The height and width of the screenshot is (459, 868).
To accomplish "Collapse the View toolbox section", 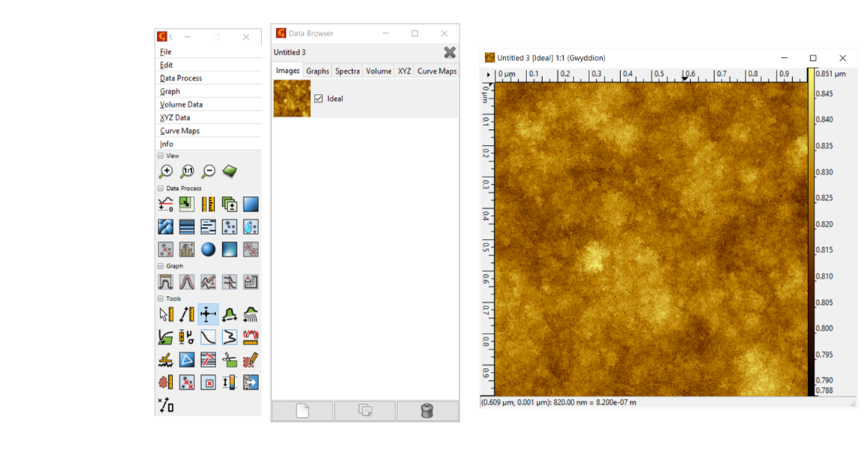I will pos(161,156).
